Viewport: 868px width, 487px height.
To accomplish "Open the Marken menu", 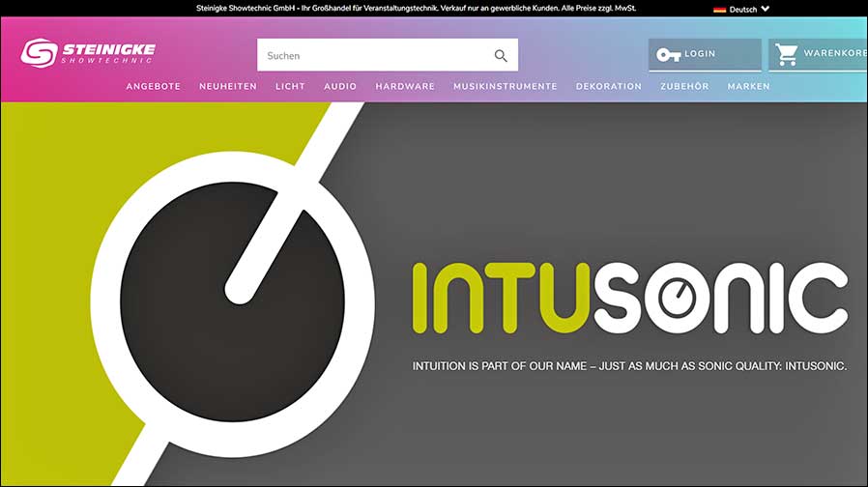I will tap(749, 86).
